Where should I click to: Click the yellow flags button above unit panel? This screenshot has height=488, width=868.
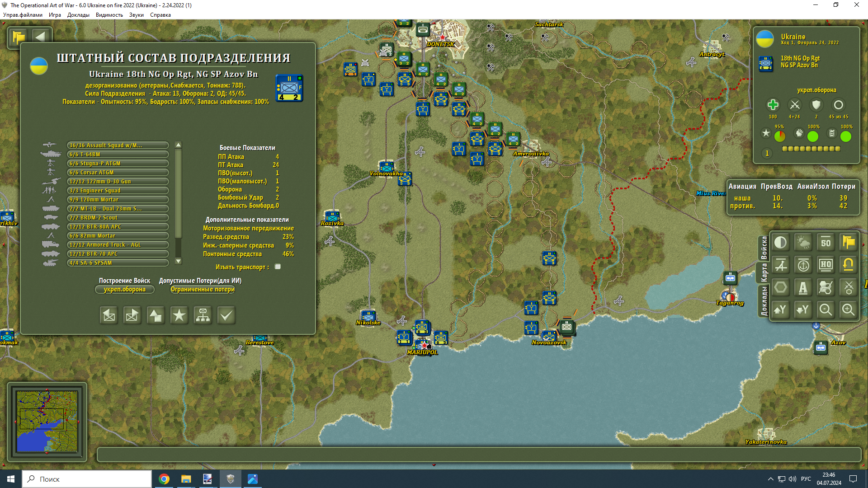coord(19,37)
